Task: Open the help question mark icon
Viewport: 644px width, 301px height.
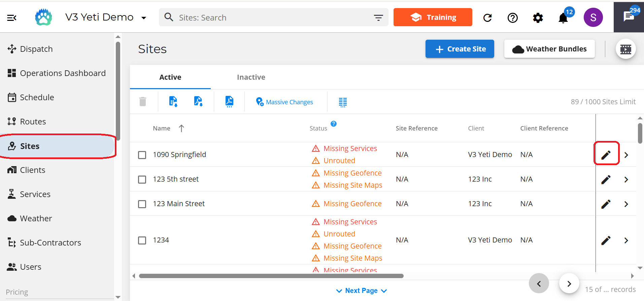Action: [x=512, y=18]
